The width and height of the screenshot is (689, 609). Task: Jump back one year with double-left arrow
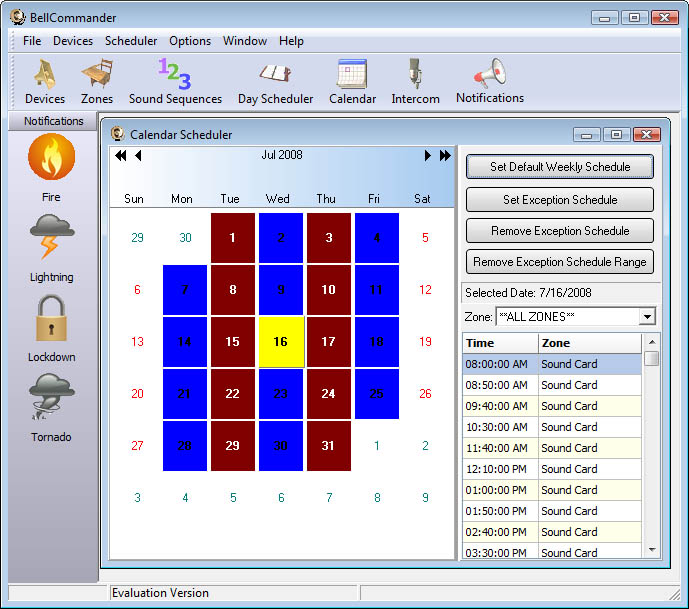click(x=121, y=155)
